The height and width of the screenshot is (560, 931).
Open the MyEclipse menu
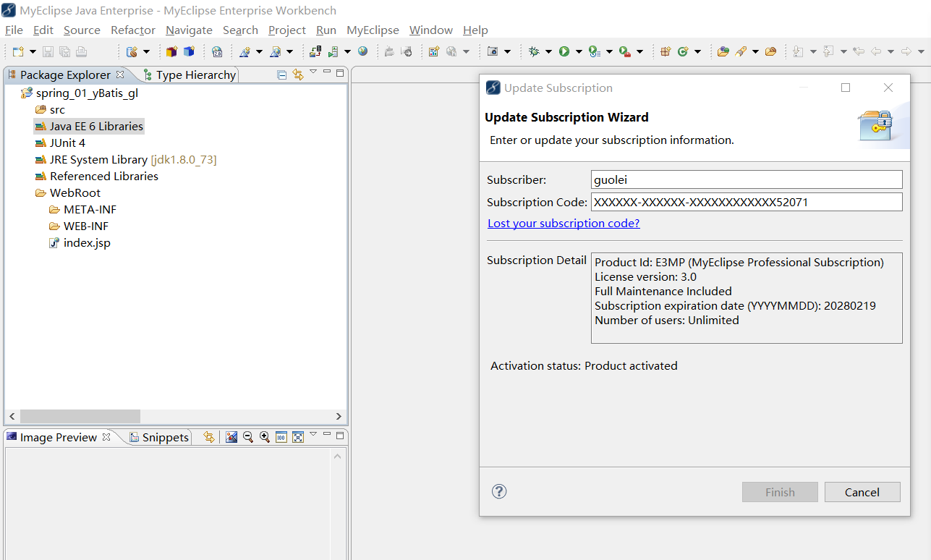point(373,30)
